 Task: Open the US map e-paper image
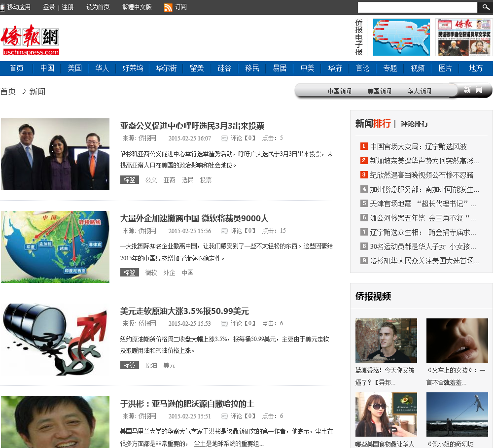pyautogui.click(x=401, y=37)
